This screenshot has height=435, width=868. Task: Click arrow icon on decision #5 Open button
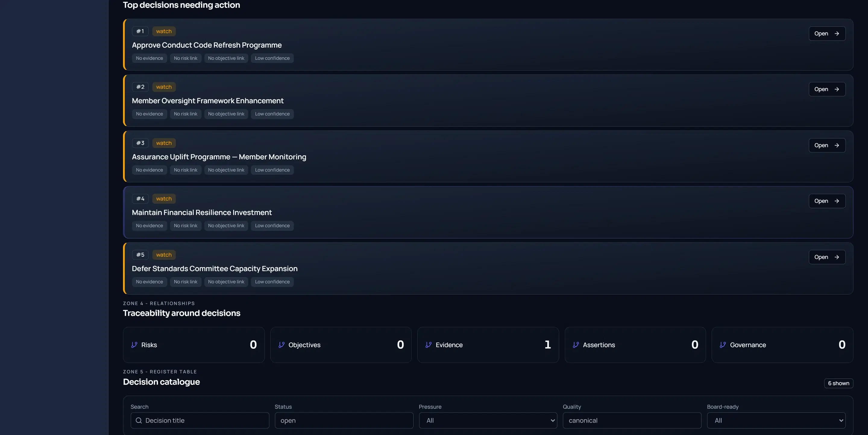[837, 257]
